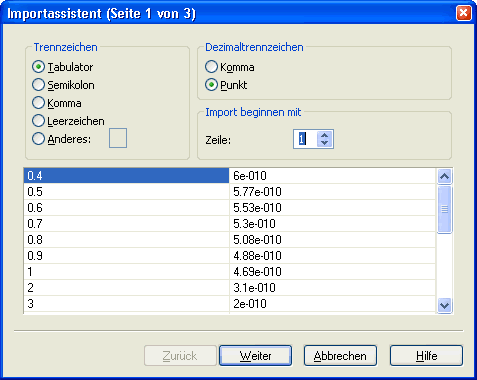Decrease the Zeile value with down arrow
The width and height of the screenshot is (477, 380).
tap(325, 143)
